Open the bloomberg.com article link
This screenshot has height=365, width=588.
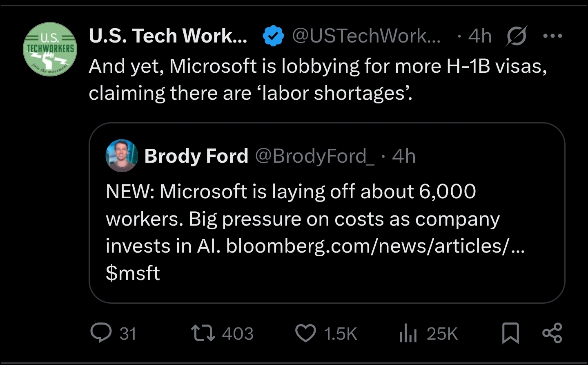click(375, 246)
